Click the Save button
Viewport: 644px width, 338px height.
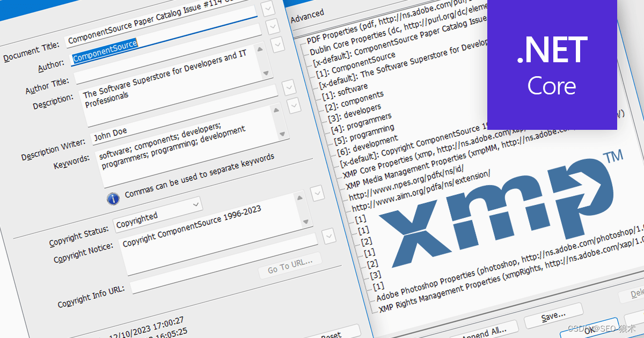(x=553, y=315)
